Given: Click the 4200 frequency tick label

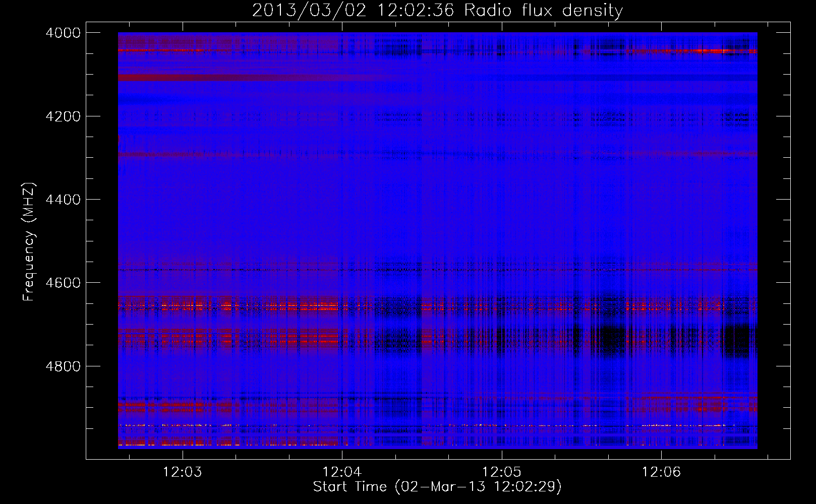Looking at the screenshot, I should click(x=63, y=116).
